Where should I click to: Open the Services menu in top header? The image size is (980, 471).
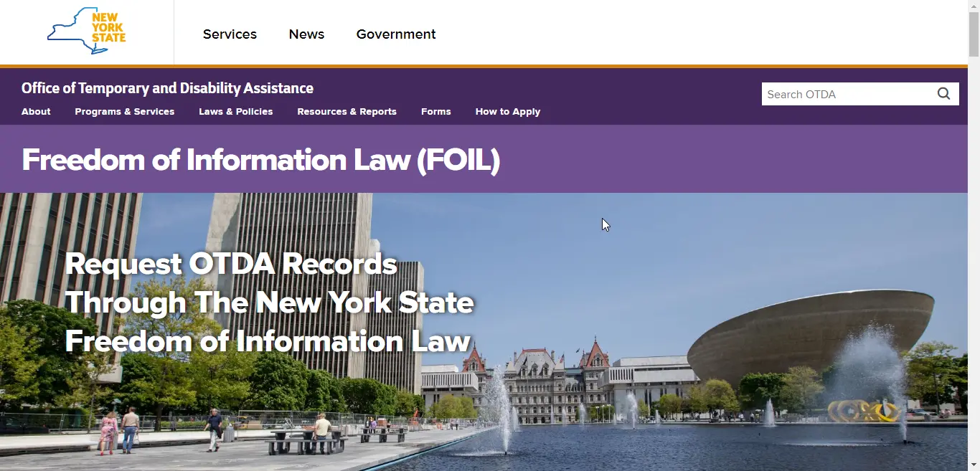pos(230,34)
